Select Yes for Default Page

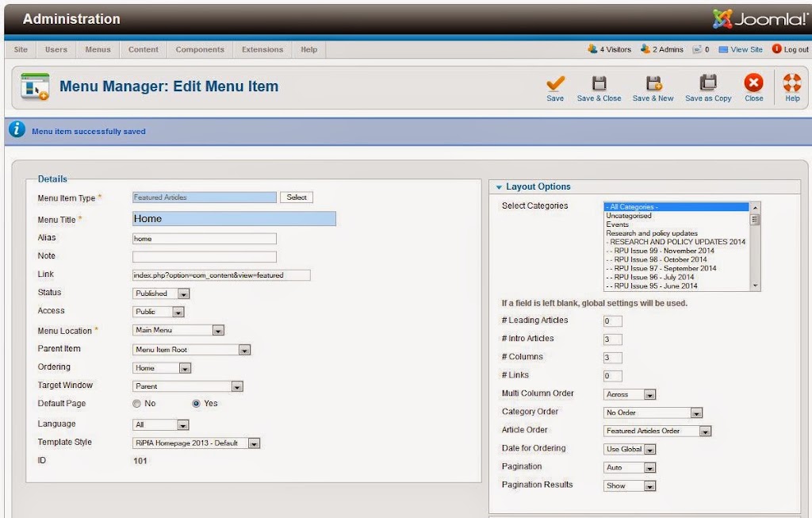[197, 404]
